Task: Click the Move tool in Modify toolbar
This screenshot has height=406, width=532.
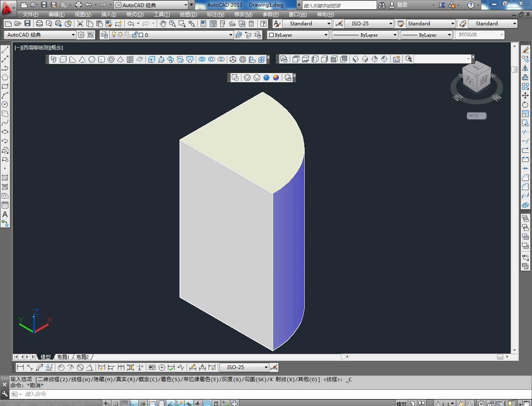Action: coord(525,95)
